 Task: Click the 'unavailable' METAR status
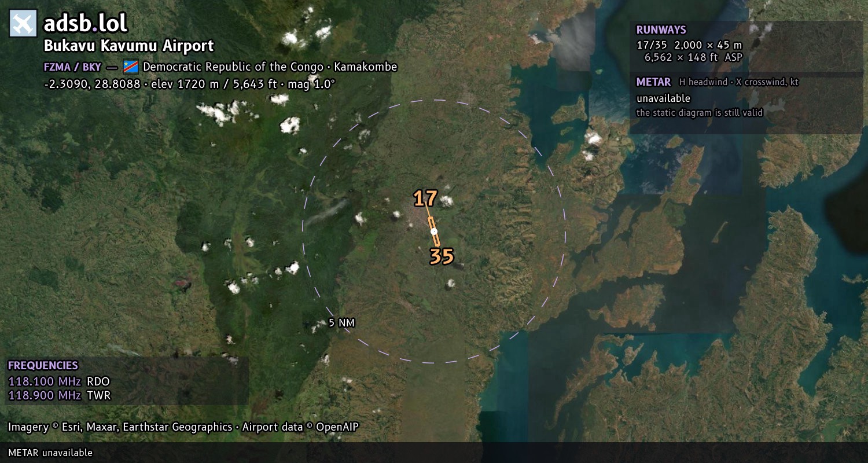pos(663,98)
